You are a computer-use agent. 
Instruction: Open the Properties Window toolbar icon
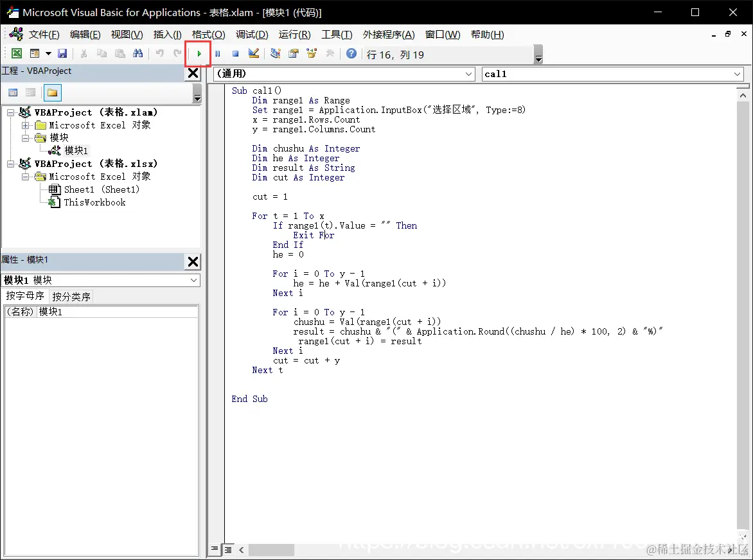[x=294, y=54]
